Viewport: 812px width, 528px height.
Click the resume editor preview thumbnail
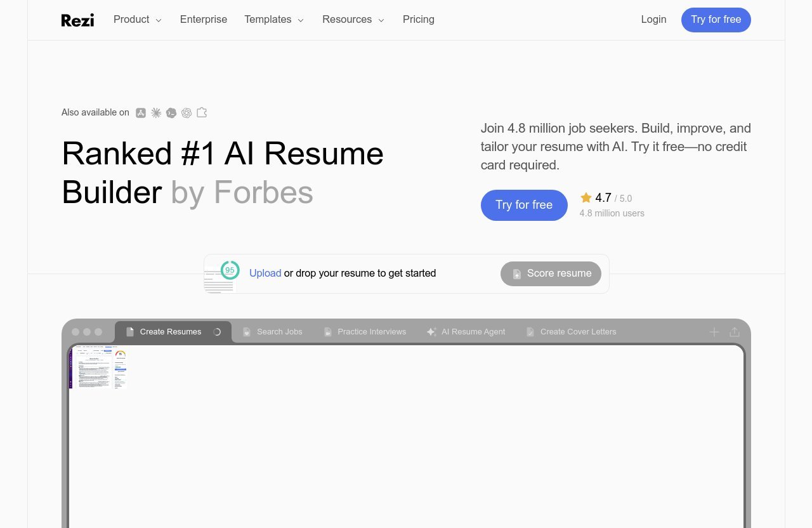98,368
